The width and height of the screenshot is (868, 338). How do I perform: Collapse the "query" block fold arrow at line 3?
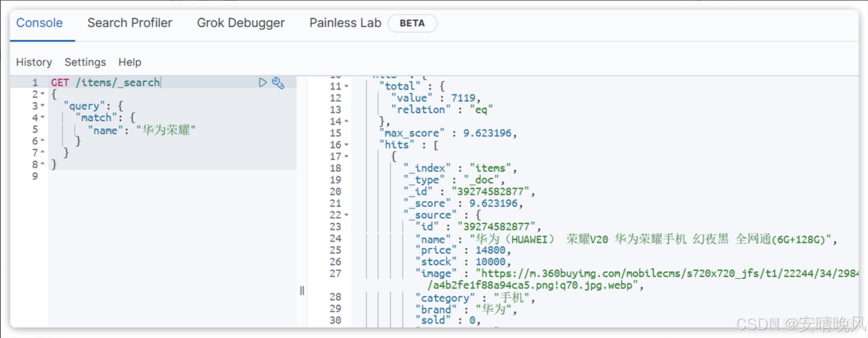(42, 106)
